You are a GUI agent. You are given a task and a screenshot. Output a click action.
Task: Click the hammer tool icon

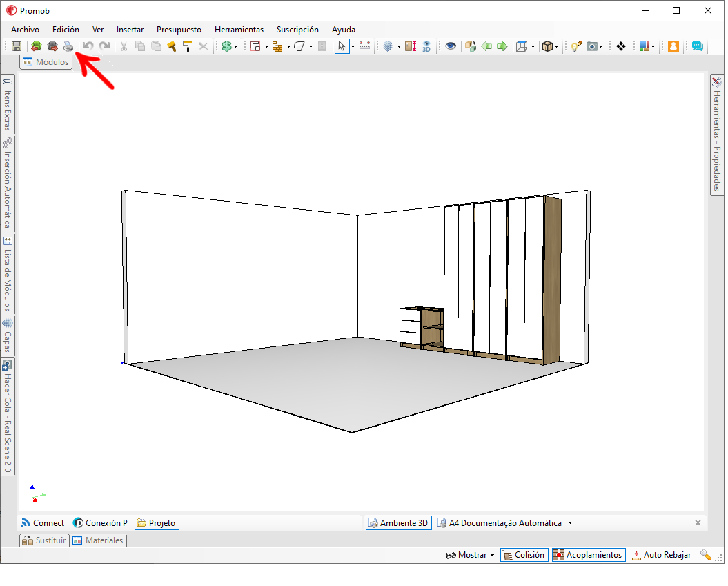coord(172,46)
